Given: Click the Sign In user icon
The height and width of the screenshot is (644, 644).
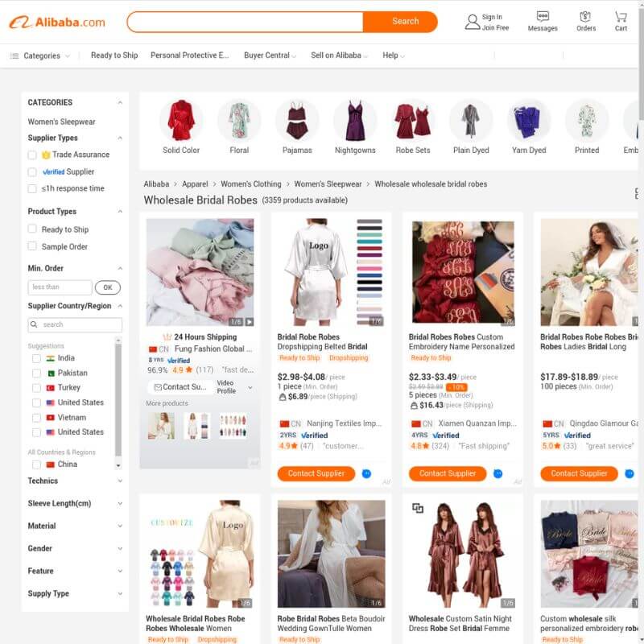Looking at the screenshot, I should pos(473,22).
